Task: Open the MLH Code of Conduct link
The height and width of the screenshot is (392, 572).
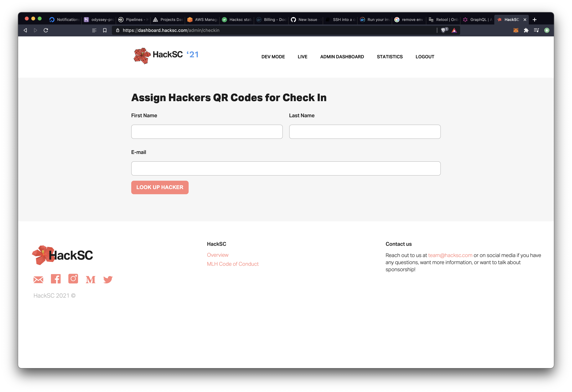Action: click(x=233, y=264)
